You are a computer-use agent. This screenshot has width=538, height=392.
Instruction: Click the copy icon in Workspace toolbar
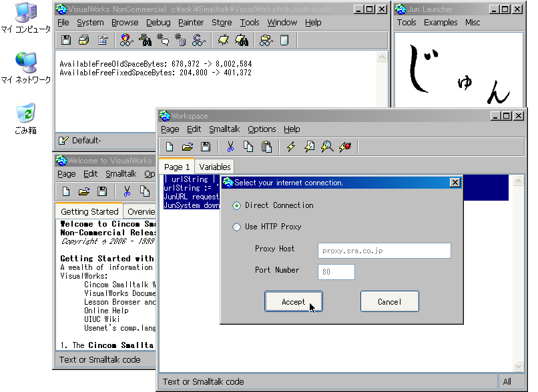pyautogui.click(x=248, y=147)
